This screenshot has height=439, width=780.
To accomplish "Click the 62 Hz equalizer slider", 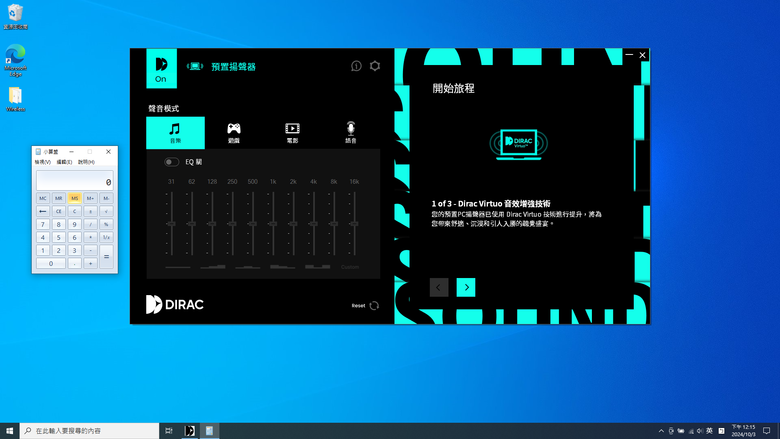I will point(192,224).
